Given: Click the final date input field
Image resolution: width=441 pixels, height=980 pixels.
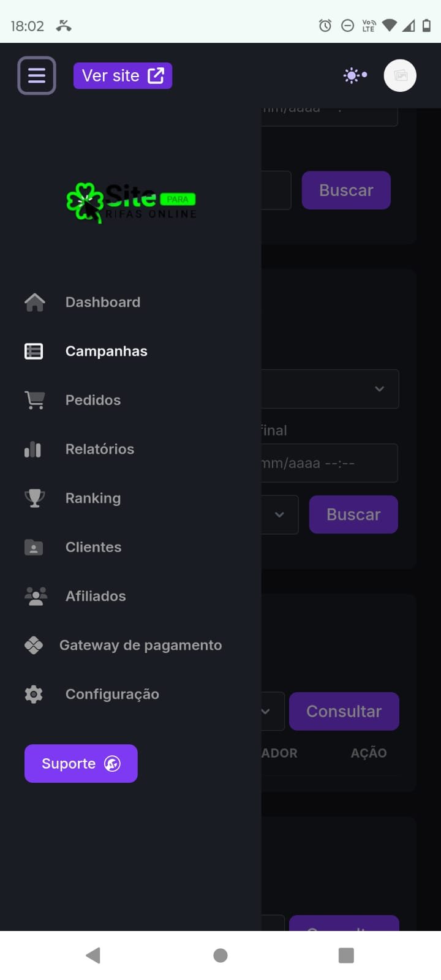Looking at the screenshot, I should pos(330,463).
